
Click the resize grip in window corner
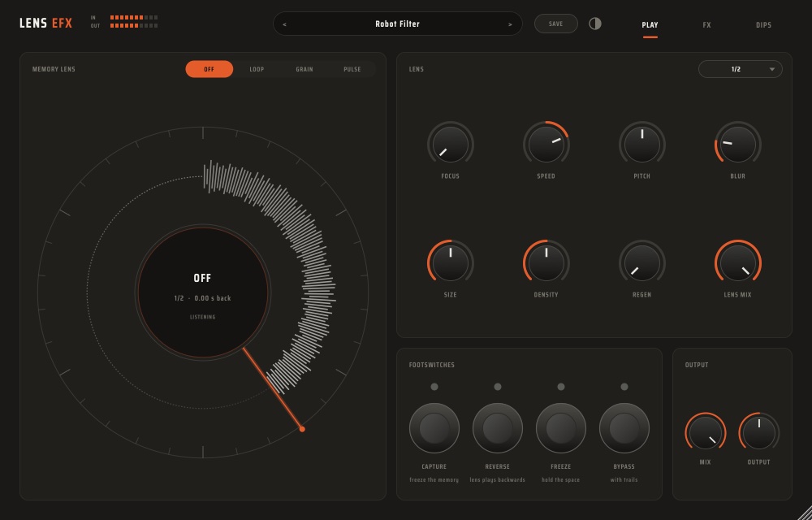click(x=805, y=513)
